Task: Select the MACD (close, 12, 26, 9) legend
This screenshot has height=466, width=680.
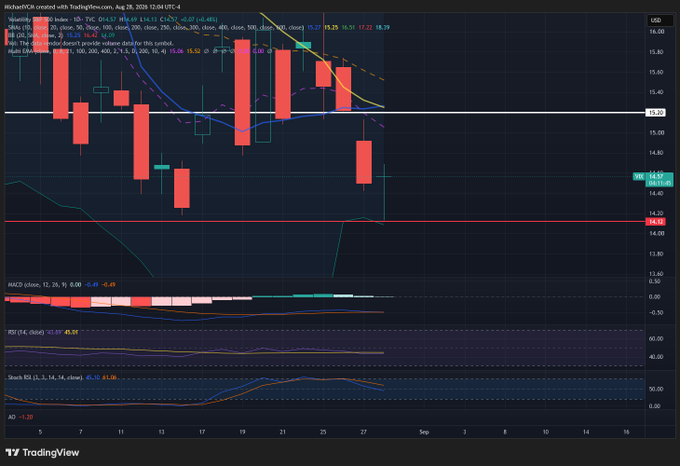Action: [x=37, y=285]
